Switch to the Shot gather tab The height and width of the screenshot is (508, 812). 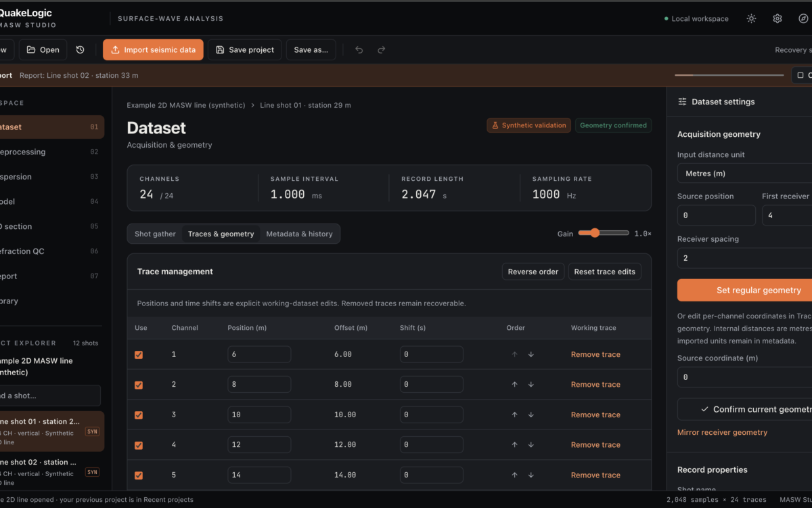click(x=155, y=234)
